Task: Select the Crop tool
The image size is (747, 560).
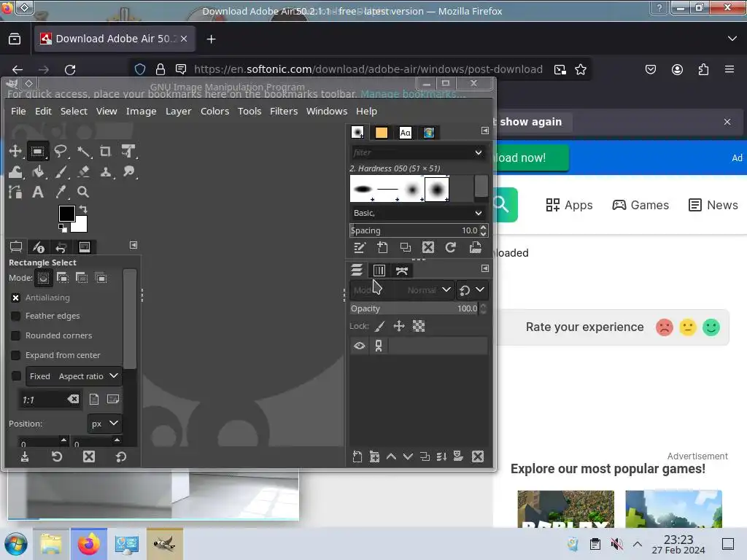Action: click(106, 152)
